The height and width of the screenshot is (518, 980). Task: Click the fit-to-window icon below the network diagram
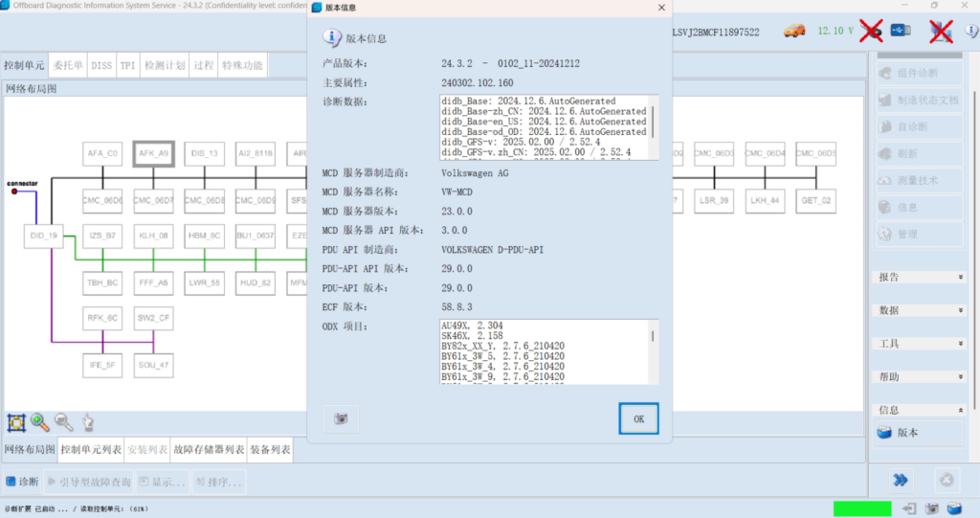16,422
